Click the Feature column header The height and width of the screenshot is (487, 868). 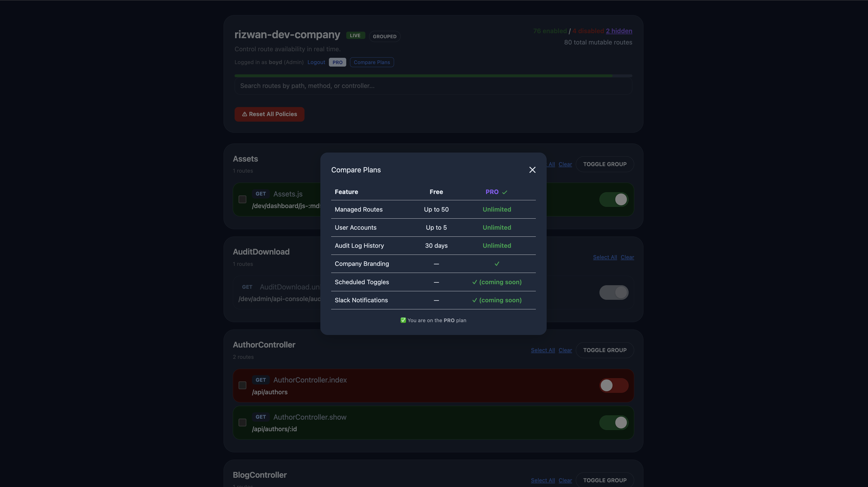point(346,192)
